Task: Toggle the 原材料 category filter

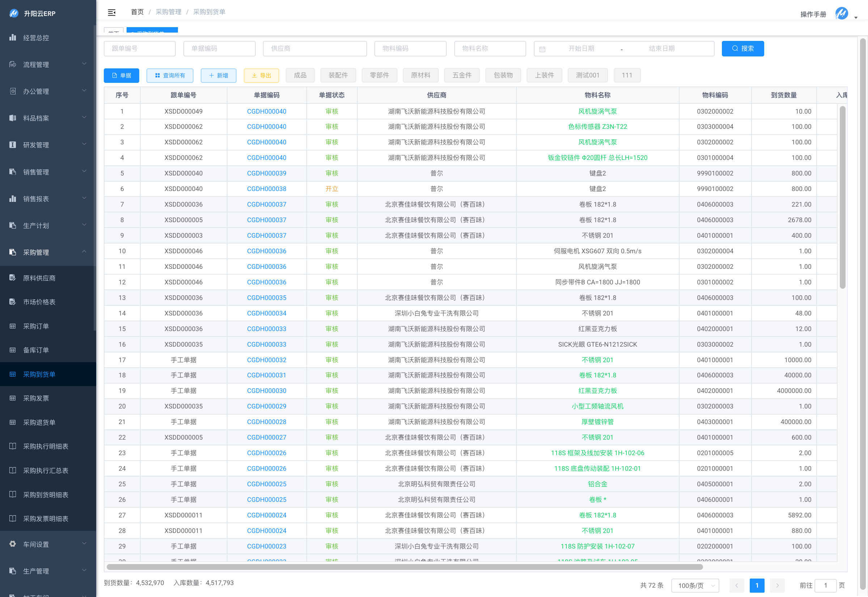Action: pos(420,75)
